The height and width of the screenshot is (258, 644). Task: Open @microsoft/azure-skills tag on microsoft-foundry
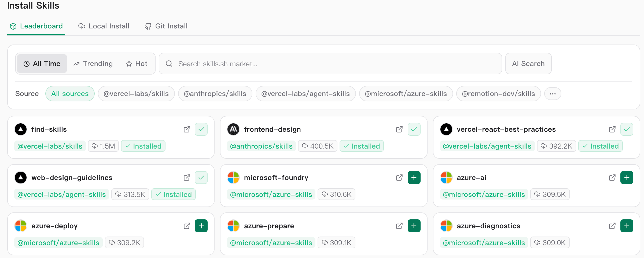click(271, 194)
